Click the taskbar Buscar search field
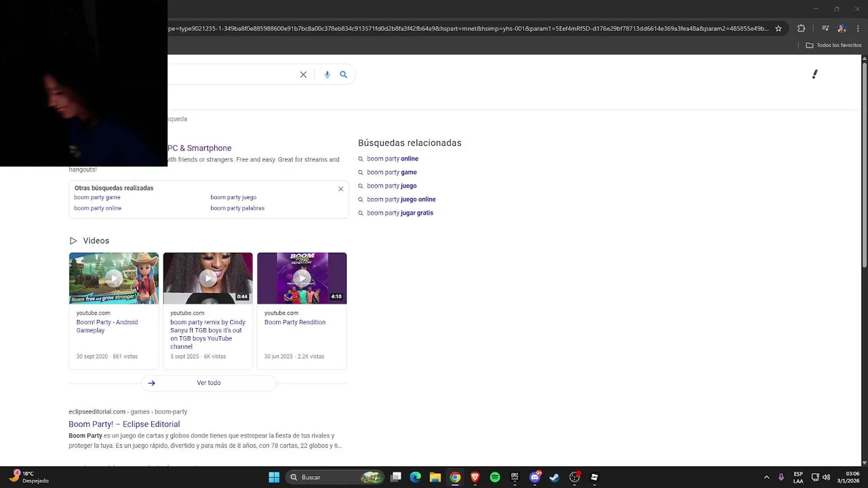Screen dimensions: 868x488 [x=336, y=477]
